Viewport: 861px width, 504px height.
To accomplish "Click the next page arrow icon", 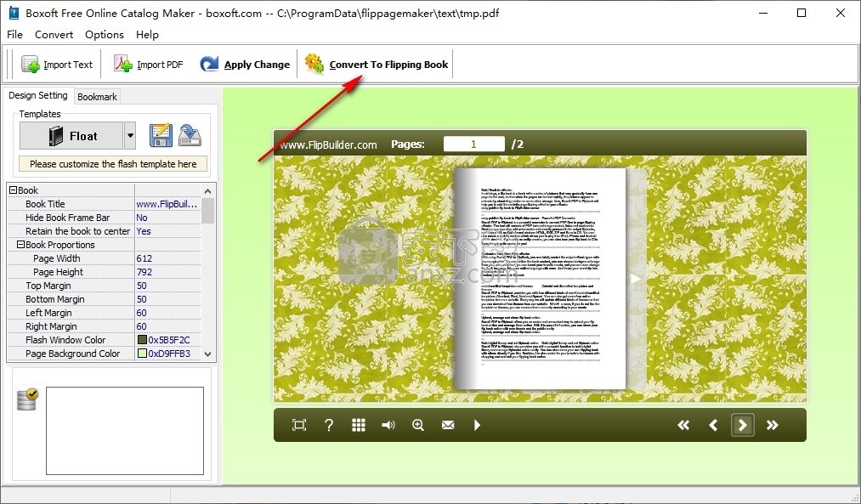I will (x=742, y=425).
